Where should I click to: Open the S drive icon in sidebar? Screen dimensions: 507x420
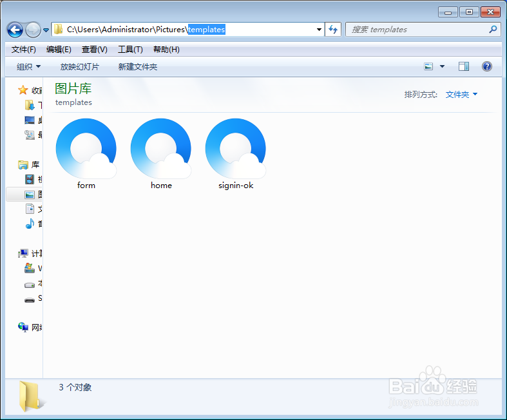pyautogui.click(x=30, y=300)
